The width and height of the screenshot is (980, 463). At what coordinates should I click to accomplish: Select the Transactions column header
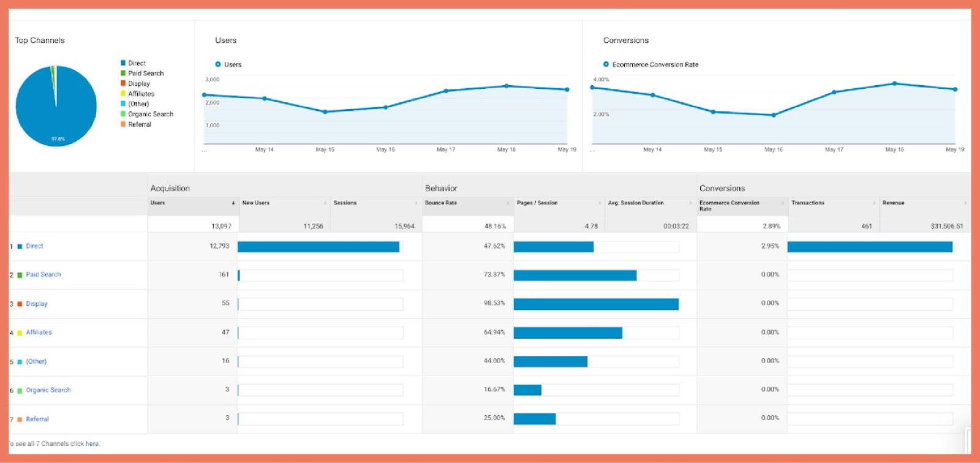(808, 203)
